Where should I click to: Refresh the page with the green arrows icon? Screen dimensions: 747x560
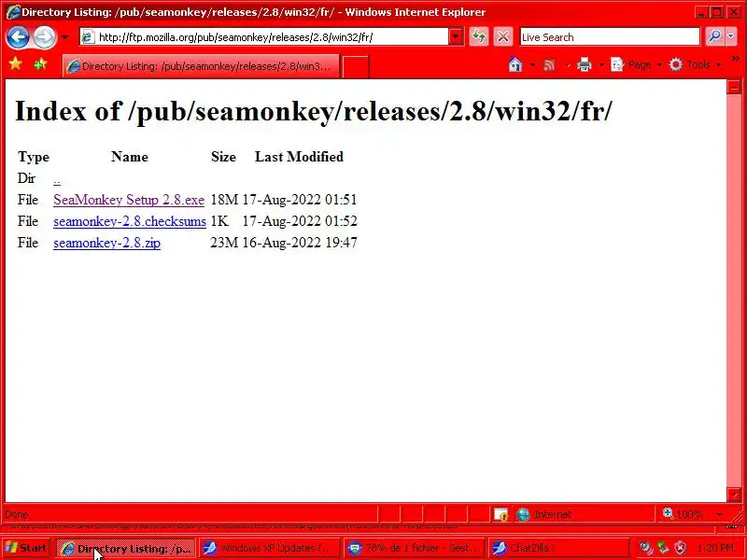point(479,36)
